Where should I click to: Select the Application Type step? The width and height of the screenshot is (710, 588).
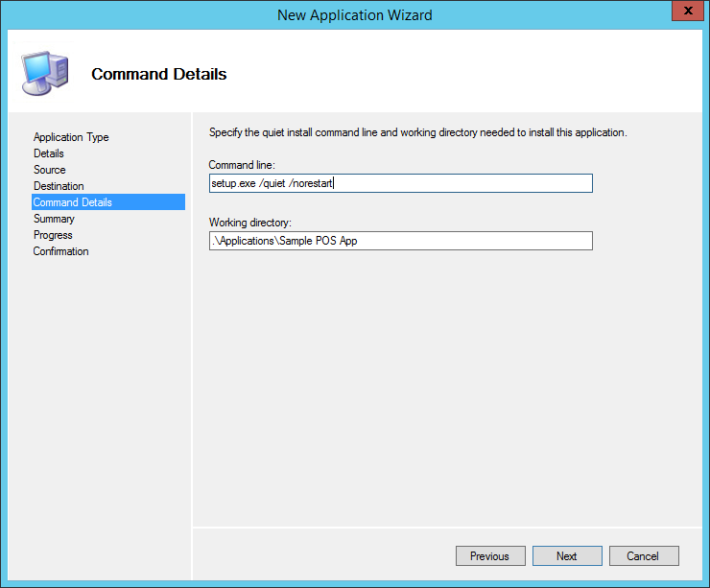(x=71, y=137)
